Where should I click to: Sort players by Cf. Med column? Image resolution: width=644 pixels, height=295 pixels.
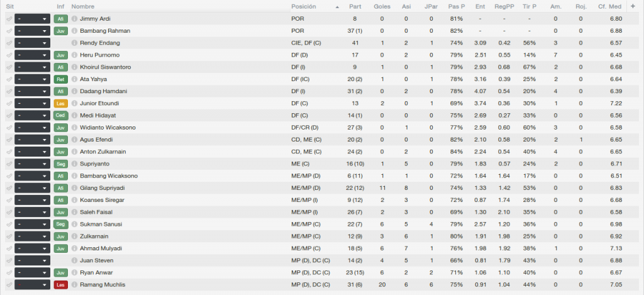[x=609, y=6]
